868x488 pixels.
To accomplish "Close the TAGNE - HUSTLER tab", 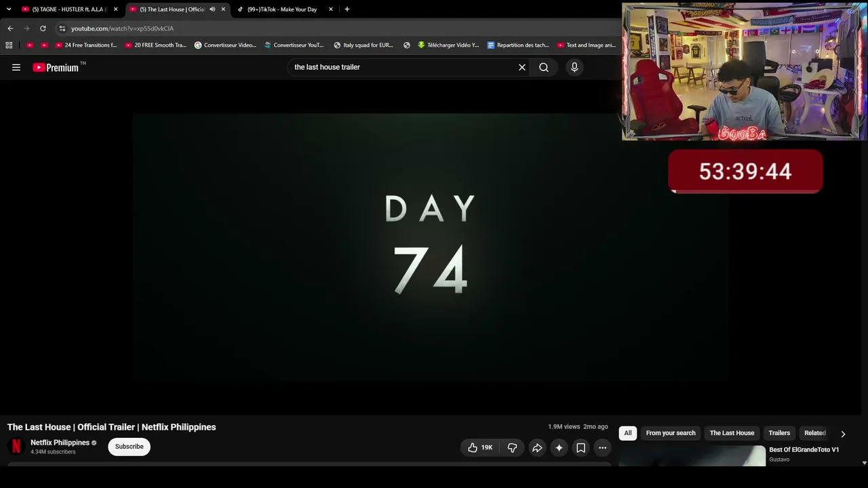I will click(115, 9).
